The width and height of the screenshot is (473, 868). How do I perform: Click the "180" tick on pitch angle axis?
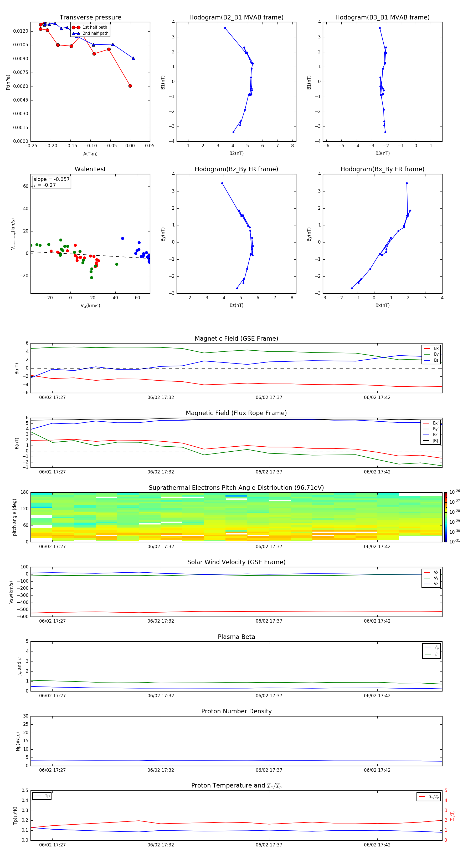tap(25, 492)
